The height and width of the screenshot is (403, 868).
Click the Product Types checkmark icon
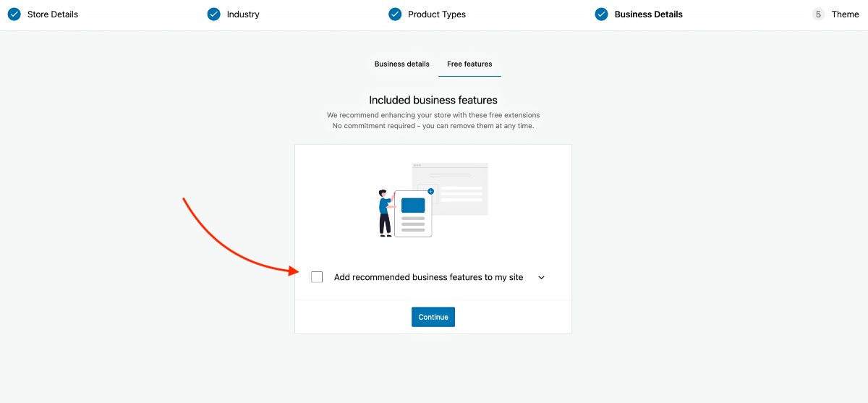395,14
